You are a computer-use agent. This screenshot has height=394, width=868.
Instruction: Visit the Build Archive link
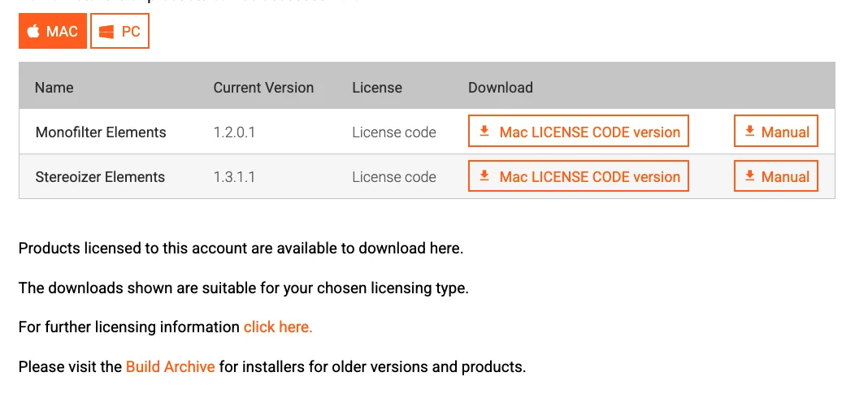point(171,366)
